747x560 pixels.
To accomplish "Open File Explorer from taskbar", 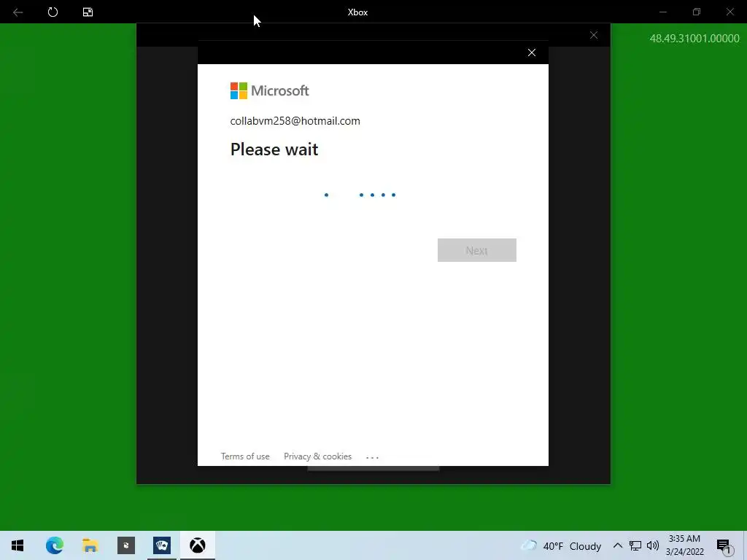I will pos(90,545).
